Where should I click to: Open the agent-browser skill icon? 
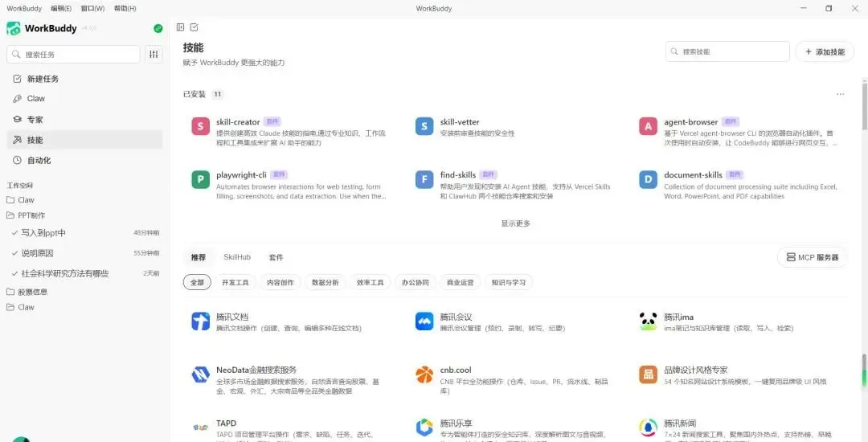[648, 126]
